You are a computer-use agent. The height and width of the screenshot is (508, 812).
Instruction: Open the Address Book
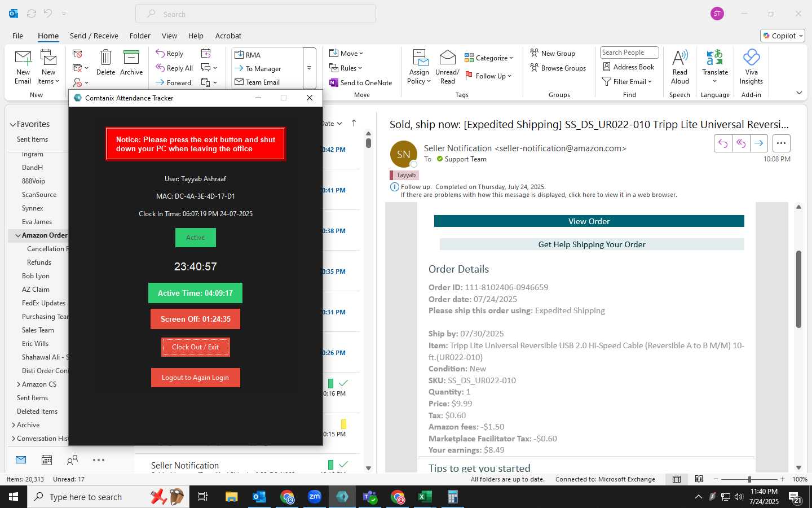point(629,67)
